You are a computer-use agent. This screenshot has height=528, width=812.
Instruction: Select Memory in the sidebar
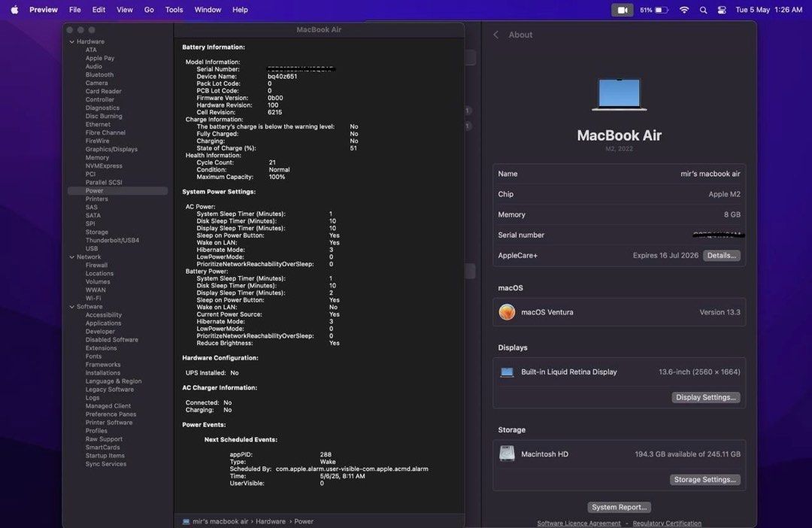click(97, 157)
